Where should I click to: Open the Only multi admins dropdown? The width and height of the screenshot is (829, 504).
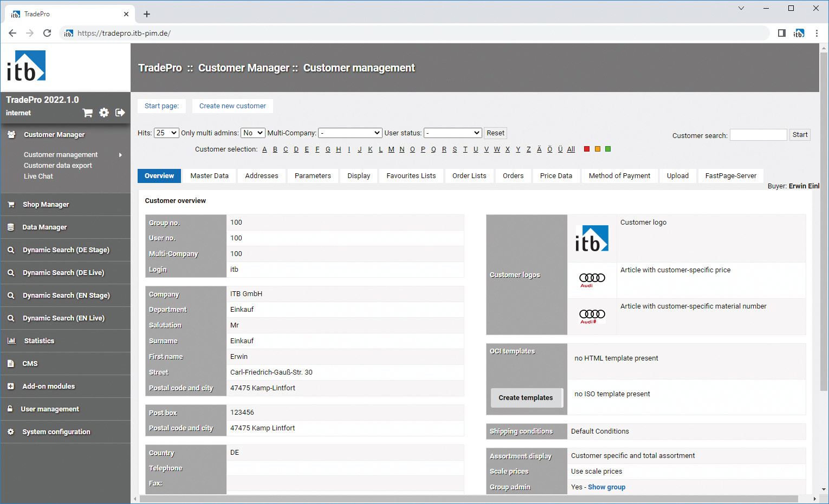pyautogui.click(x=252, y=133)
